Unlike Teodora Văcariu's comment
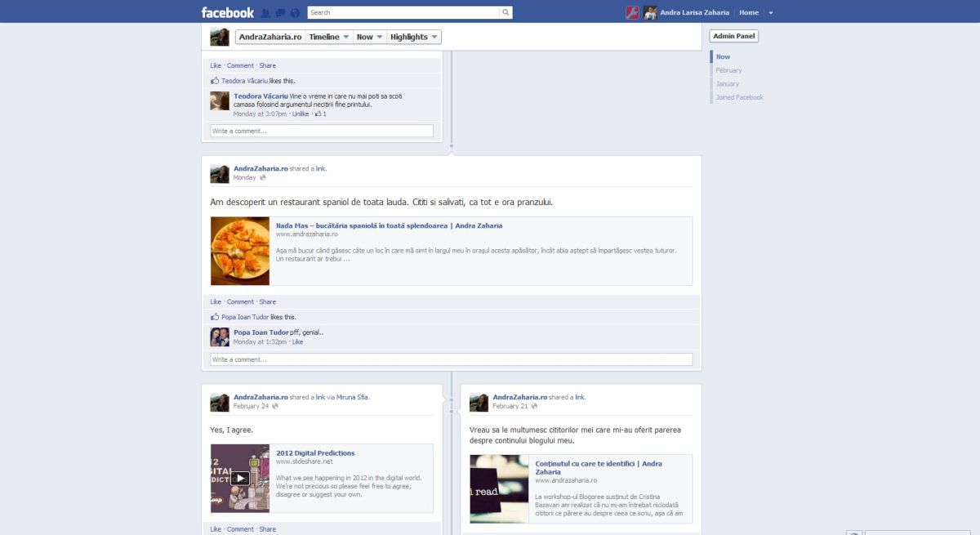The width and height of the screenshot is (980, 535). [301, 114]
